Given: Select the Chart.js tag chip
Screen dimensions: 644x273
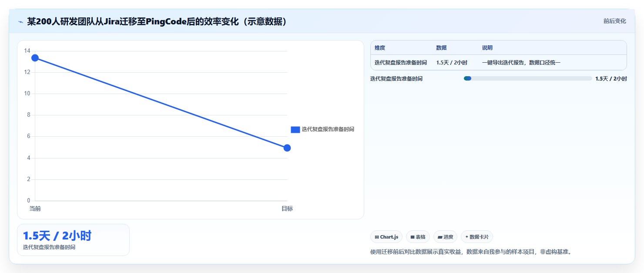Looking at the screenshot, I should point(386,237).
